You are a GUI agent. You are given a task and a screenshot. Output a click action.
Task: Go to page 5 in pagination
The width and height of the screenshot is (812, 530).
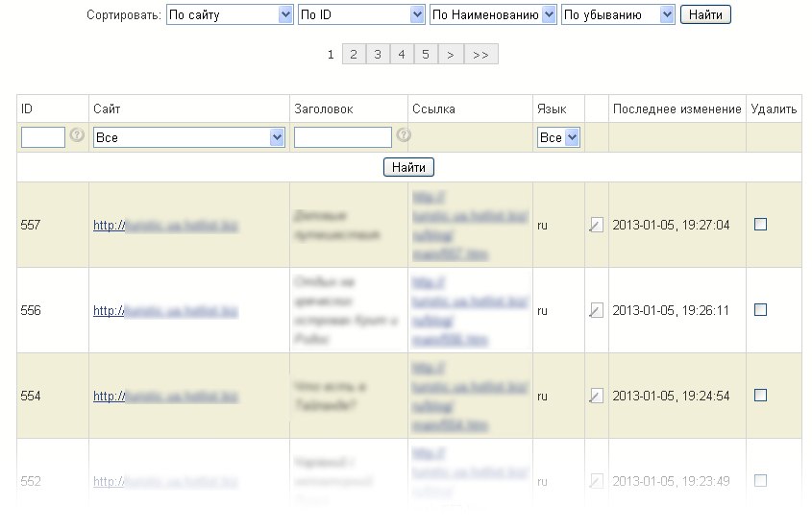tap(426, 55)
